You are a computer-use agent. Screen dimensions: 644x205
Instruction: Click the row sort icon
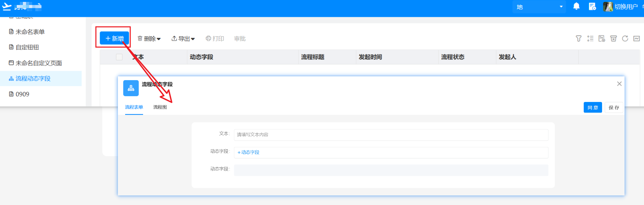point(590,39)
